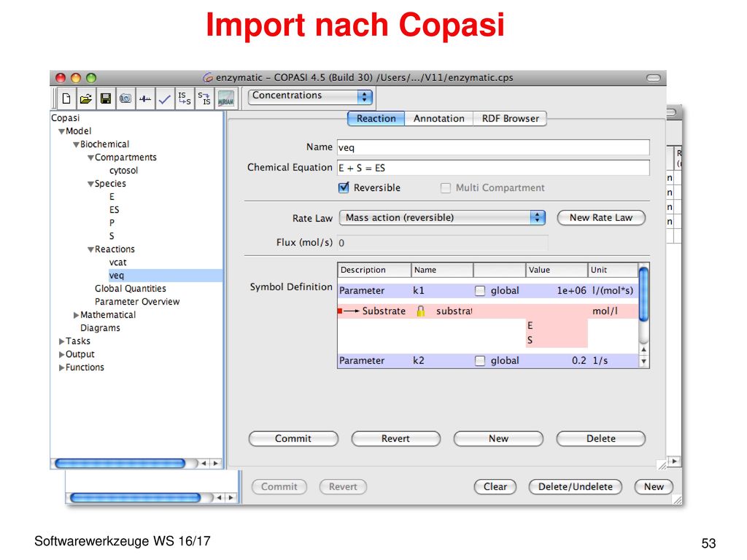Switch to the Annotation tab
The height and width of the screenshot is (560, 747).
point(438,119)
